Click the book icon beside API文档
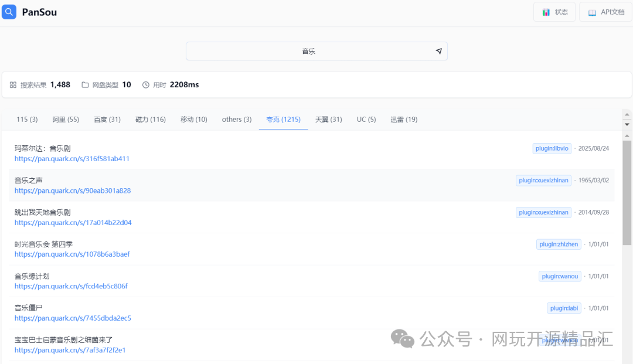Viewport: 633px width, 364px height. click(x=592, y=12)
